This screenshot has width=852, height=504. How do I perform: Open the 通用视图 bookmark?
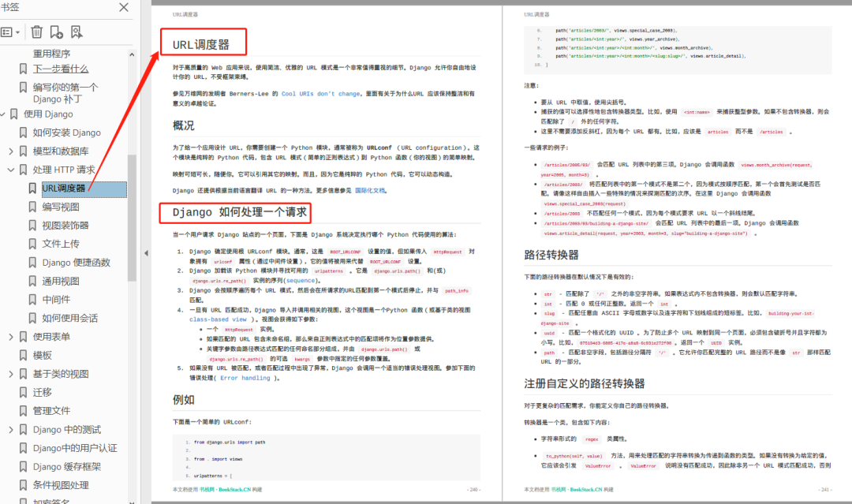click(x=61, y=282)
